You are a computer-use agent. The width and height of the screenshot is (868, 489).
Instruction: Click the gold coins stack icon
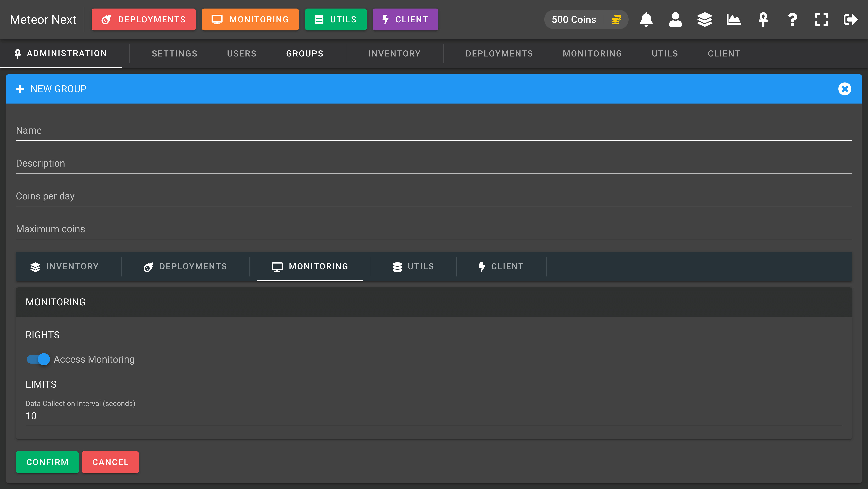coord(616,19)
